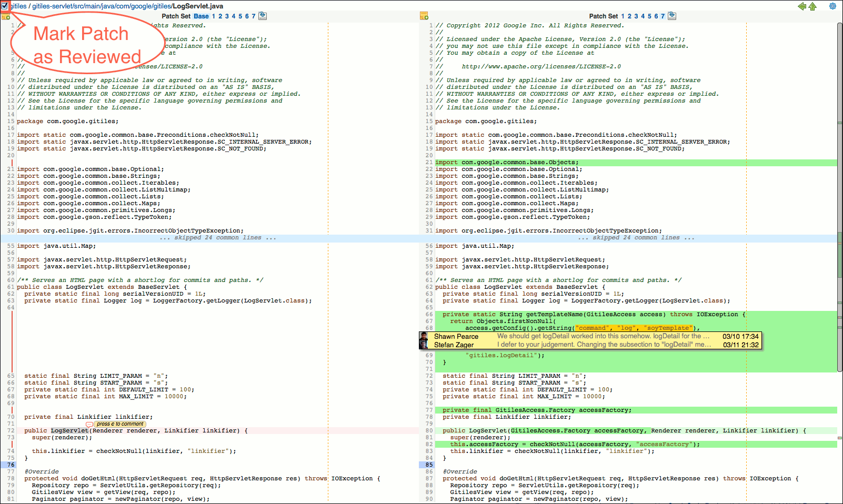Check the Mark Patch as Reviewed checkbox
The image size is (843, 504).
pos(5,6)
